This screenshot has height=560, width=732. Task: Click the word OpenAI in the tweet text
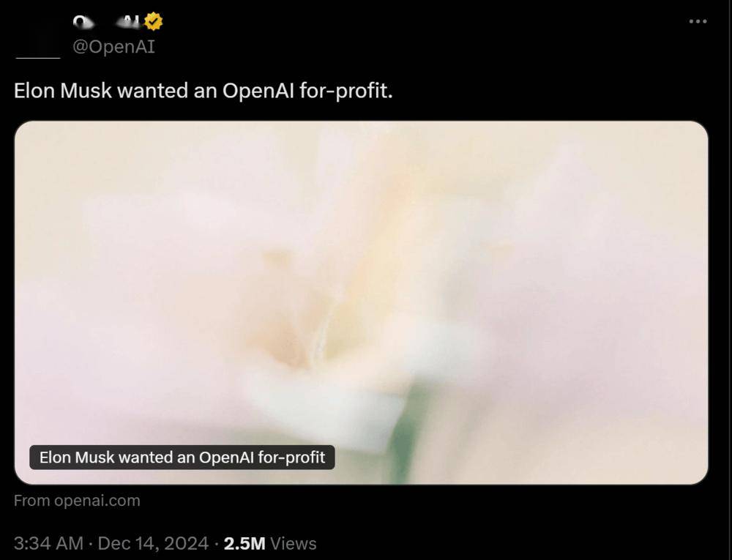coord(258,91)
